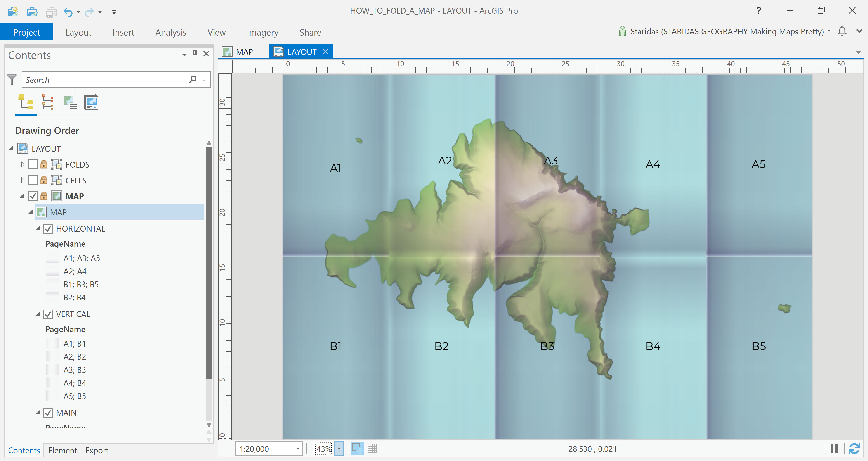Click the refresh icon in status bar

click(x=854, y=449)
